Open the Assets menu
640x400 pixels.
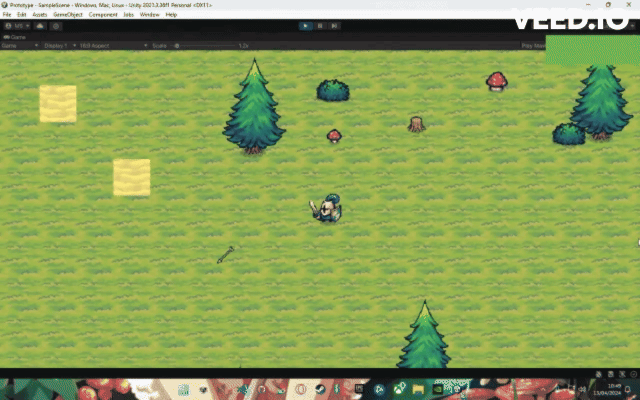pyautogui.click(x=40, y=15)
